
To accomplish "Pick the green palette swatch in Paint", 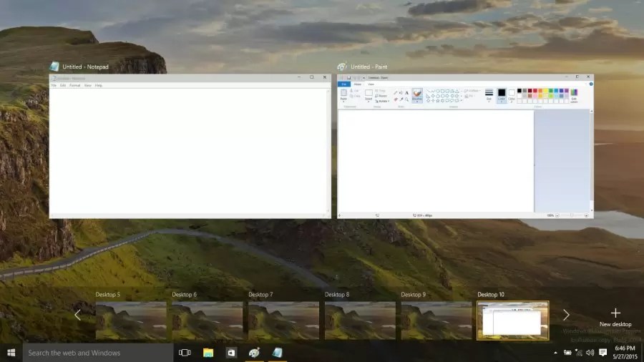I will click(551, 91).
